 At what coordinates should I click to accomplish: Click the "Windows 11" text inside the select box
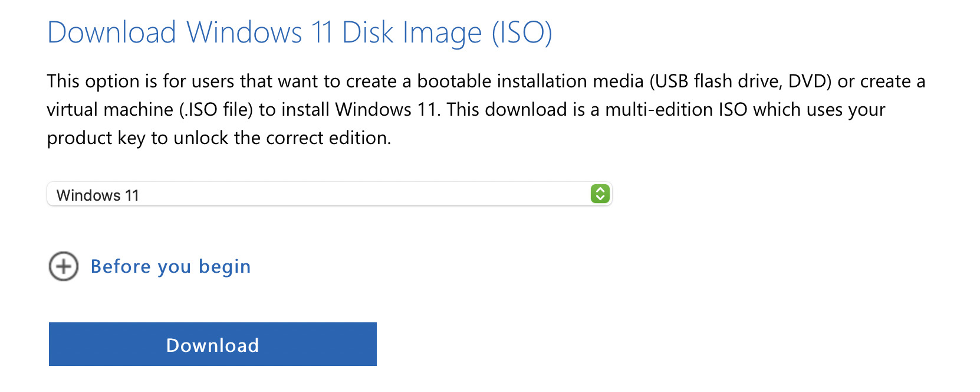98,195
